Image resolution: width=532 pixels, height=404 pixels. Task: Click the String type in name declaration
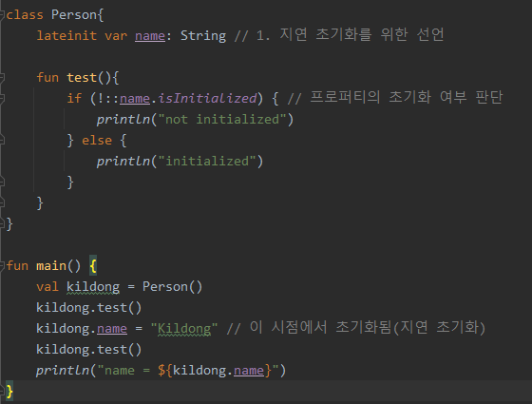[x=203, y=36]
